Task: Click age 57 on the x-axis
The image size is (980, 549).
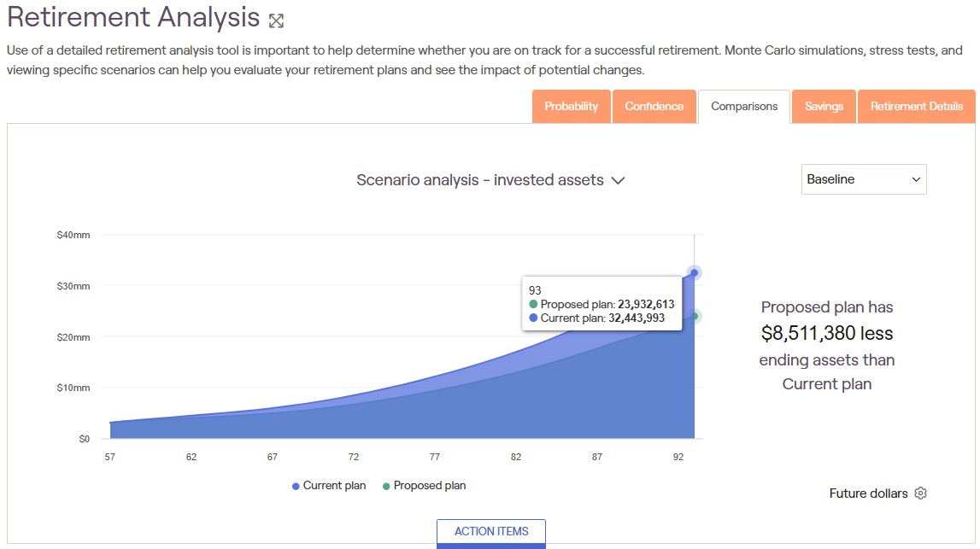Action: (110, 458)
